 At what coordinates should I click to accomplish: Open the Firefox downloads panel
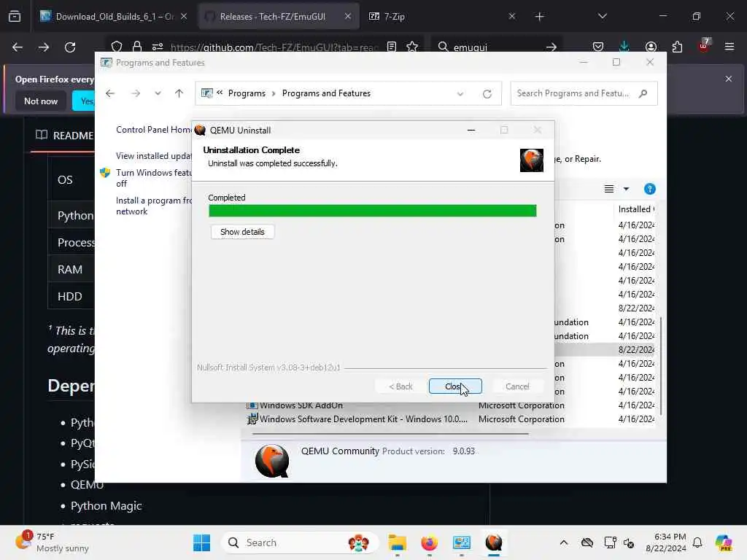[624, 47]
